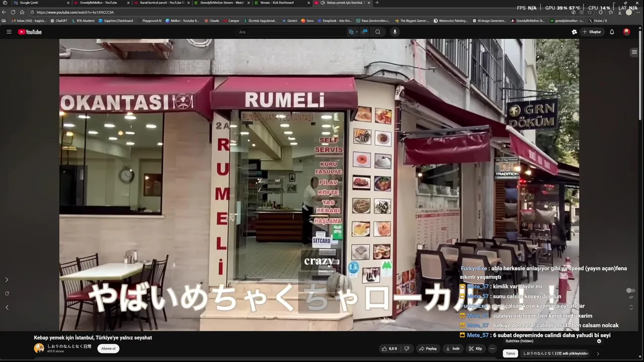Open the Sapphire | Dashboard bookmark
644x362 pixels.
point(116,21)
